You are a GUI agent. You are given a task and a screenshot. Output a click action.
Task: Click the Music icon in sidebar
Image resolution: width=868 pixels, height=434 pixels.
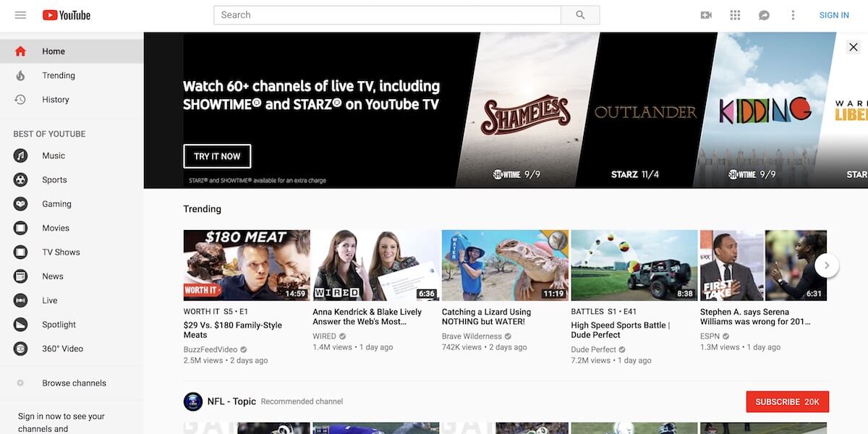point(20,156)
